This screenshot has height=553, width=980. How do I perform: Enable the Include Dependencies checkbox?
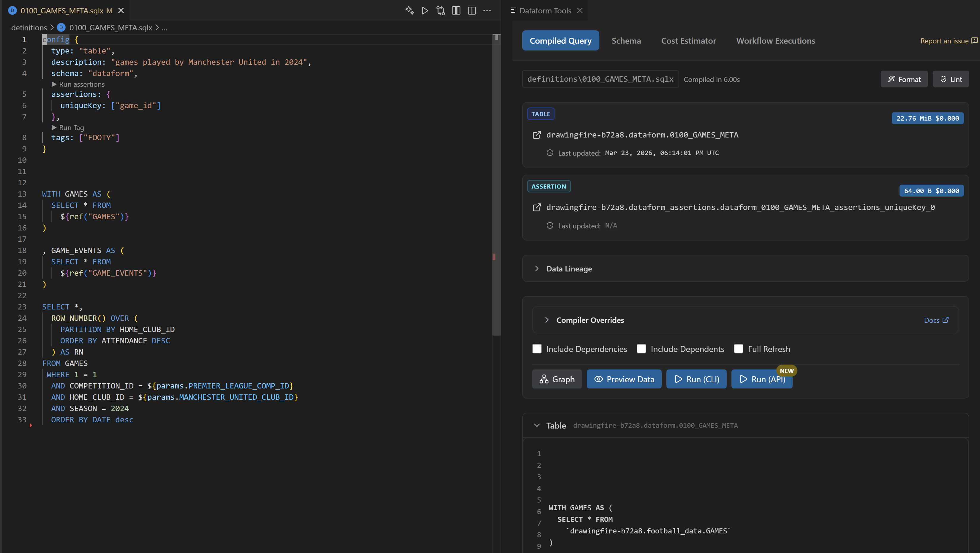pyautogui.click(x=537, y=349)
